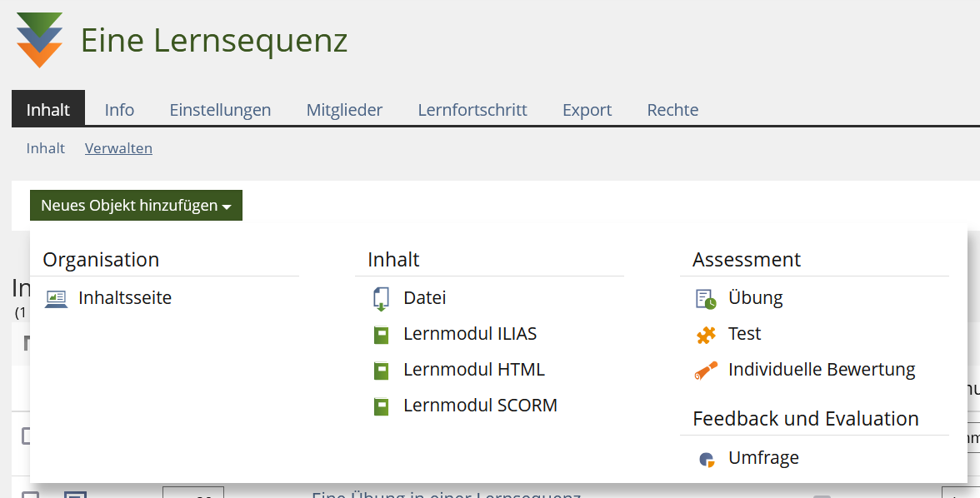Click the Lernmodul SCORM icon
The image size is (980, 498).
tap(381, 406)
